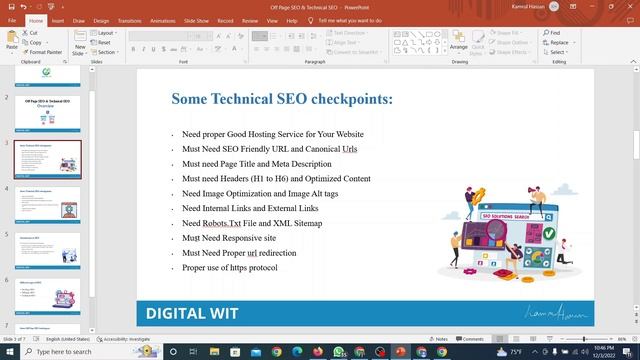Click the English (United States) language indicator

68,339
